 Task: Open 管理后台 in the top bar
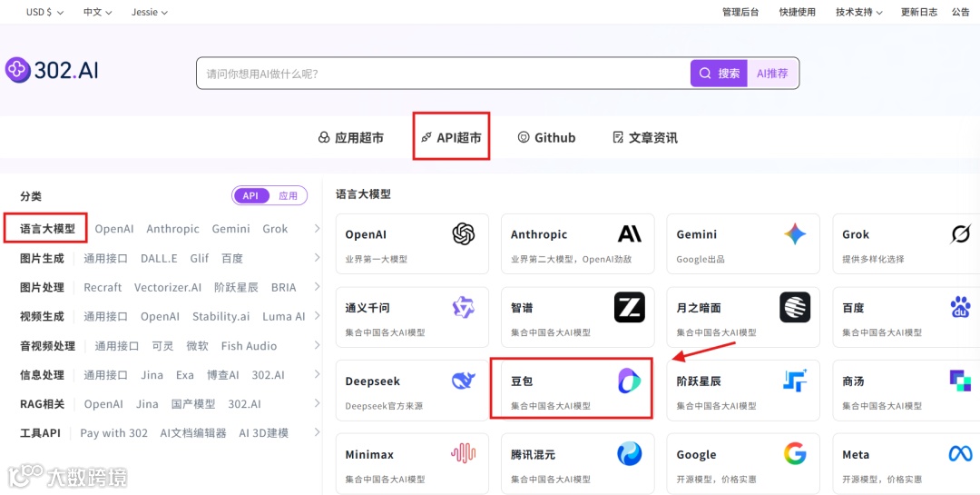[740, 12]
